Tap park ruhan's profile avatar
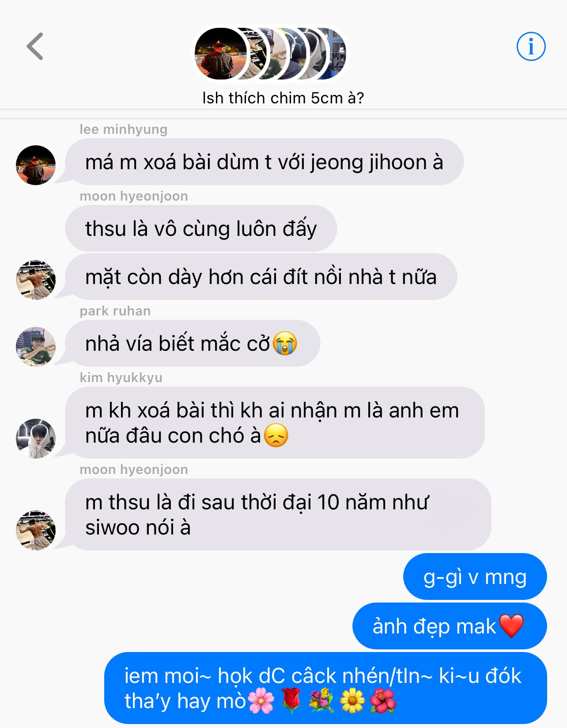The height and width of the screenshot is (728, 567). 36,347
